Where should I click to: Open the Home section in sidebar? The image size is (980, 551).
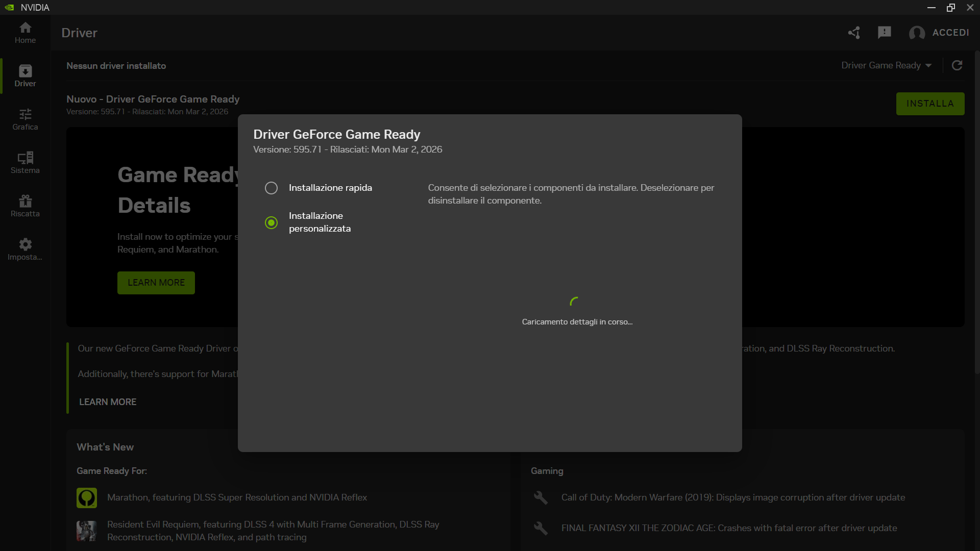25,33
